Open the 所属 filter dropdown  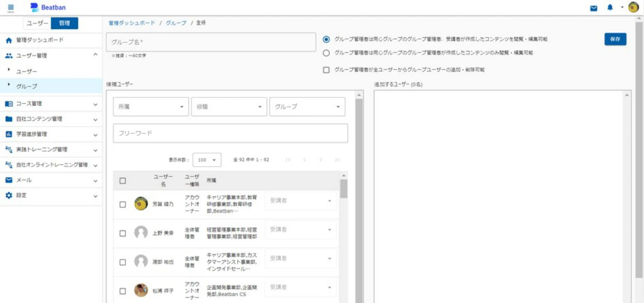pos(151,107)
